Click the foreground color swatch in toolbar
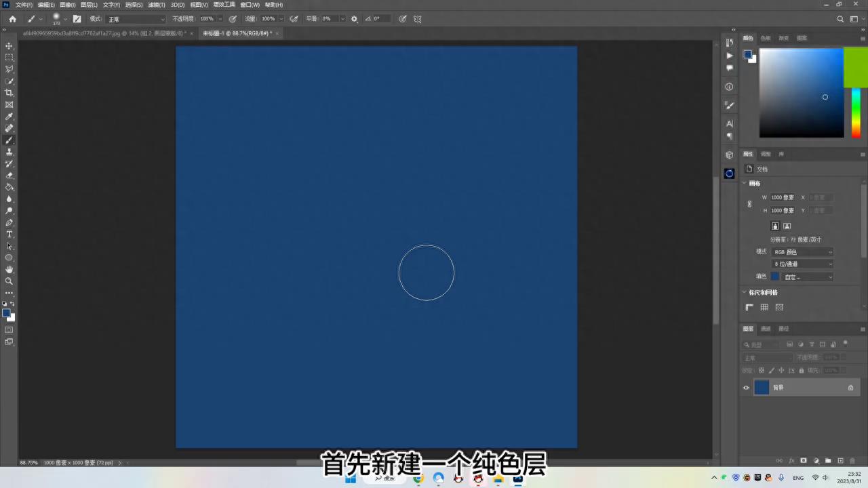 coord(6,313)
